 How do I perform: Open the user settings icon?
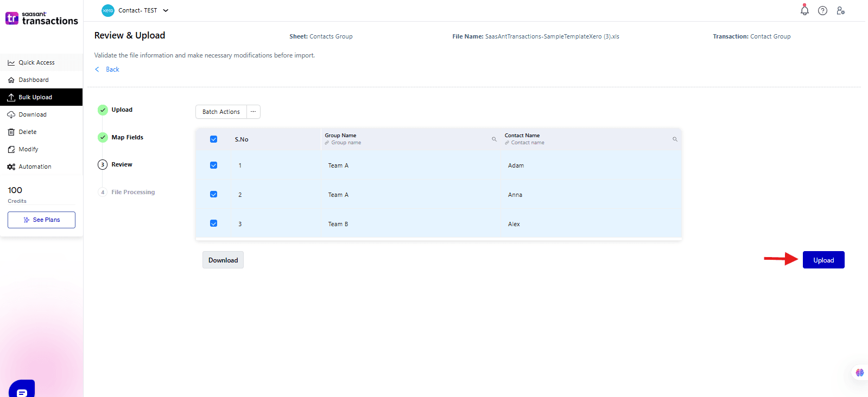(840, 10)
